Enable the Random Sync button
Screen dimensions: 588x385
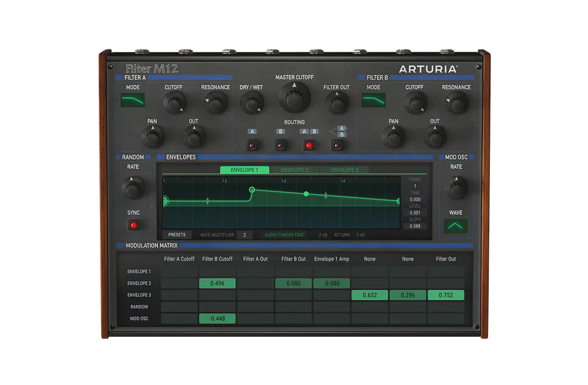[133, 225]
